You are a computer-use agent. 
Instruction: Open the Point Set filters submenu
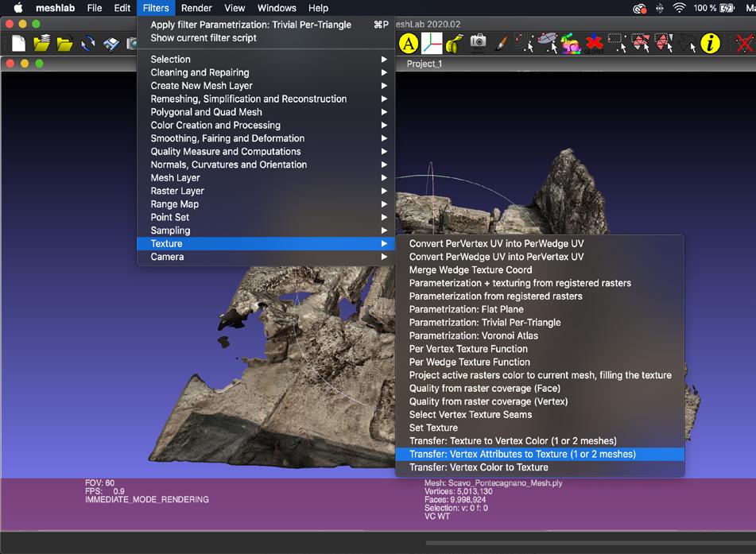266,217
